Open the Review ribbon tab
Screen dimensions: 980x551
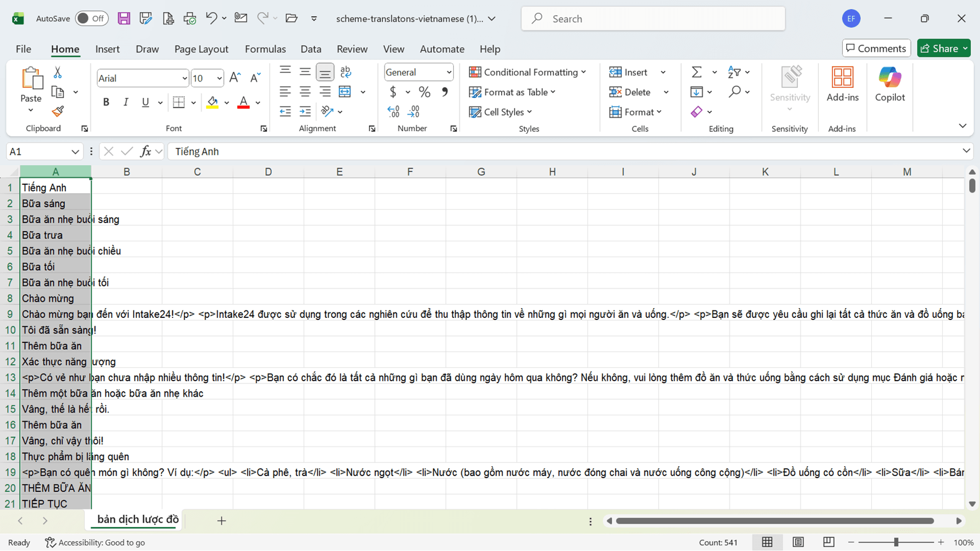pos(352,49)
